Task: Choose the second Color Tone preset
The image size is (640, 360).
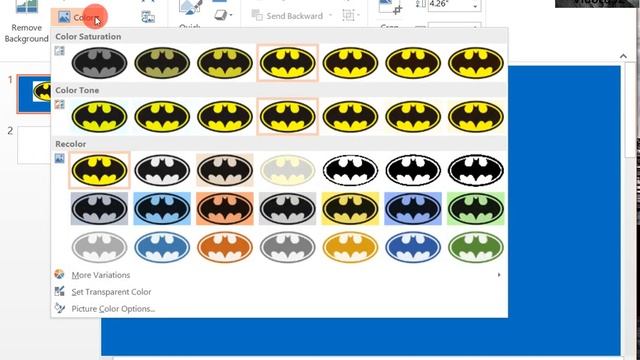Action: pos(162,117)
